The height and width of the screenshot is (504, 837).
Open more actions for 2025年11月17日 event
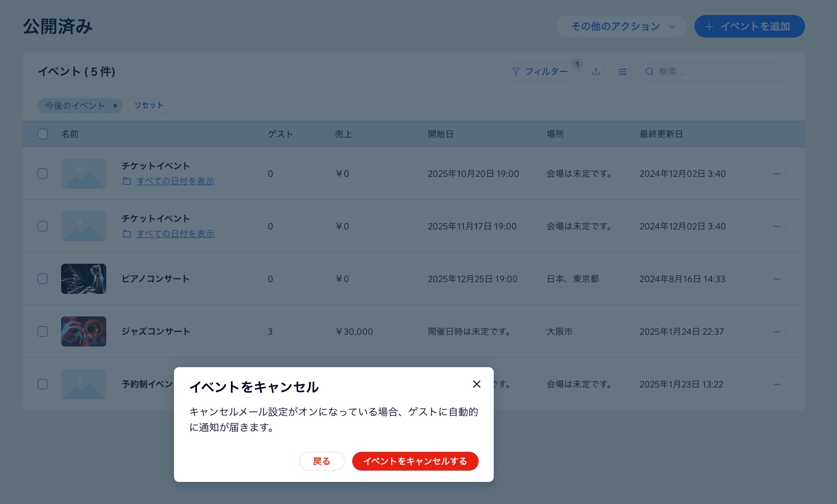[x=776, y=226]
